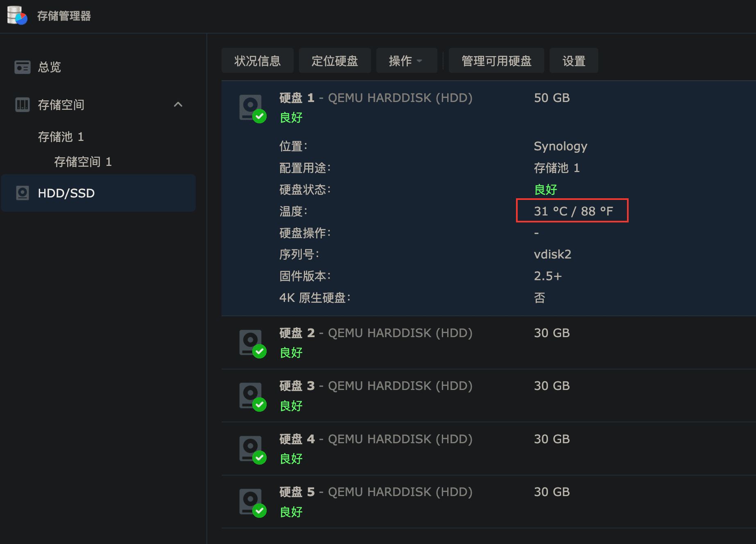Click the 31 °C / 88 °F temperature value
756x544 pixels.
[573, 211]
